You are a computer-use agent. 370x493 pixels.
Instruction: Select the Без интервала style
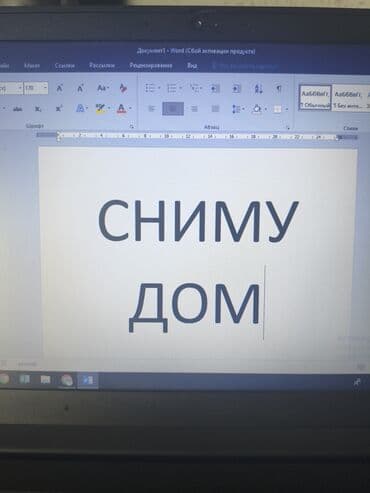[348, 98]
